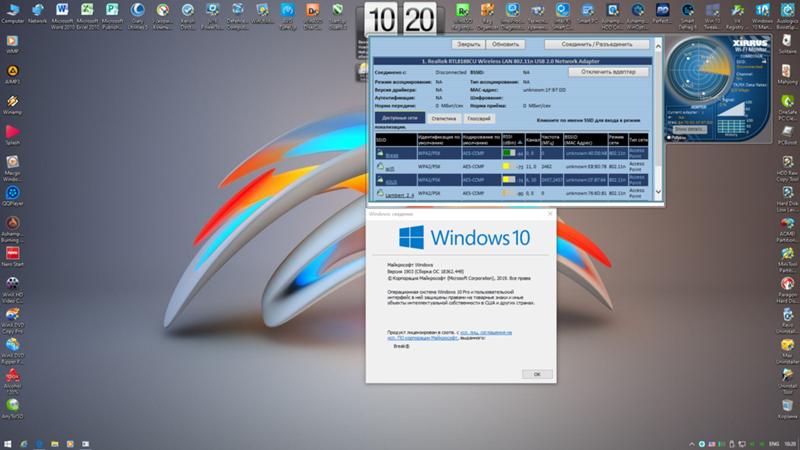The width and height of the screenshot is (800, 450).
Task: Click the taskbar clock
Action: tap(790, 444)
